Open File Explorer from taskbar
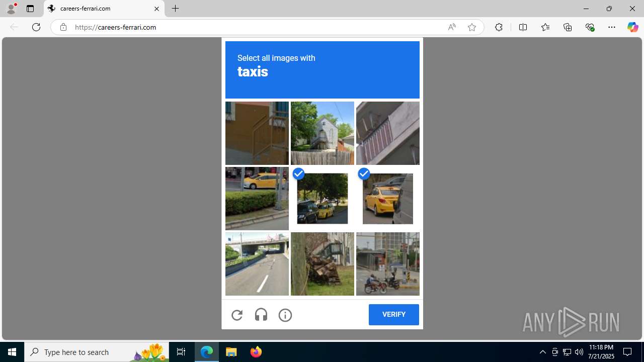This screenshot has height=362, width=644. (231, 352)
